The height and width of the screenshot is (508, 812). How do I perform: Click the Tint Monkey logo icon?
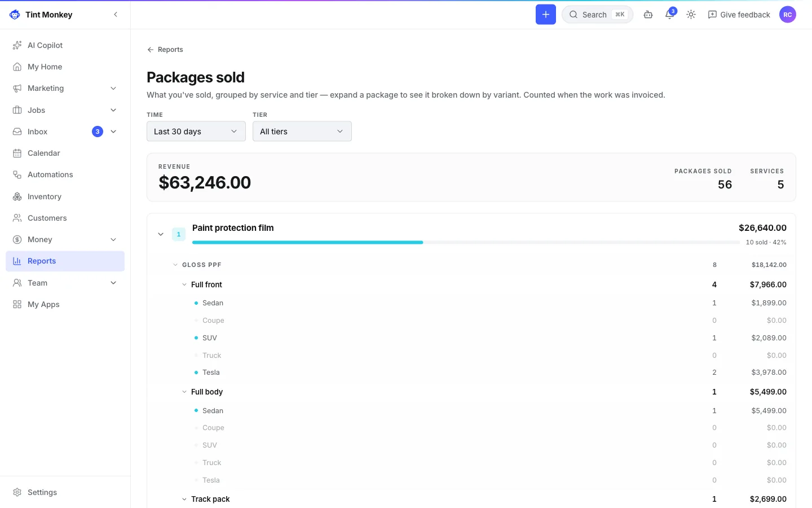(15, 15)
